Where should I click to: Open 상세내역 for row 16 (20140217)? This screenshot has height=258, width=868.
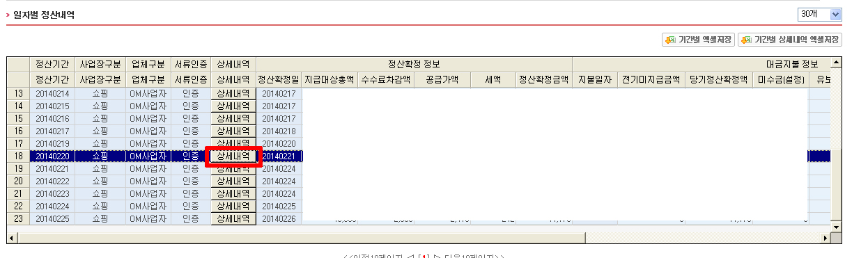pyautogui.click(x=233, y=131)
